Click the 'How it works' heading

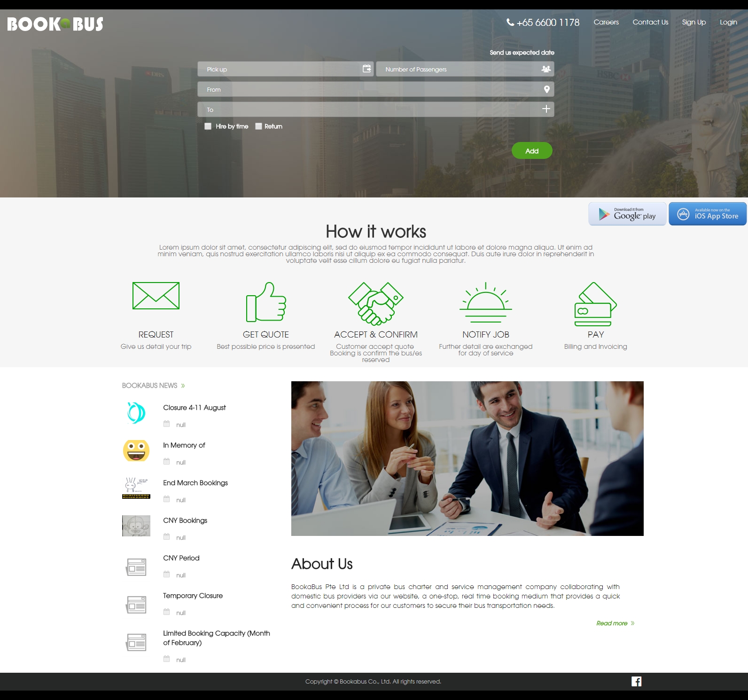376,232
